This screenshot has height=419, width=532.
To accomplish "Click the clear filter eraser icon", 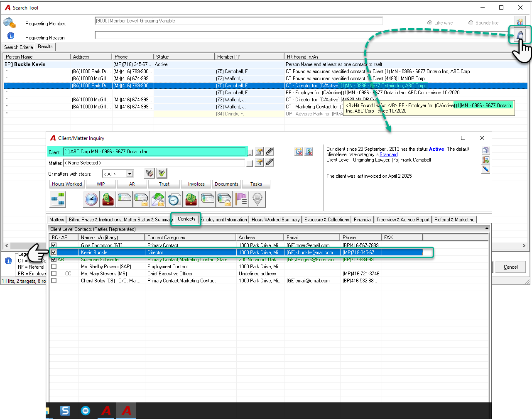I will pos(150,173).
